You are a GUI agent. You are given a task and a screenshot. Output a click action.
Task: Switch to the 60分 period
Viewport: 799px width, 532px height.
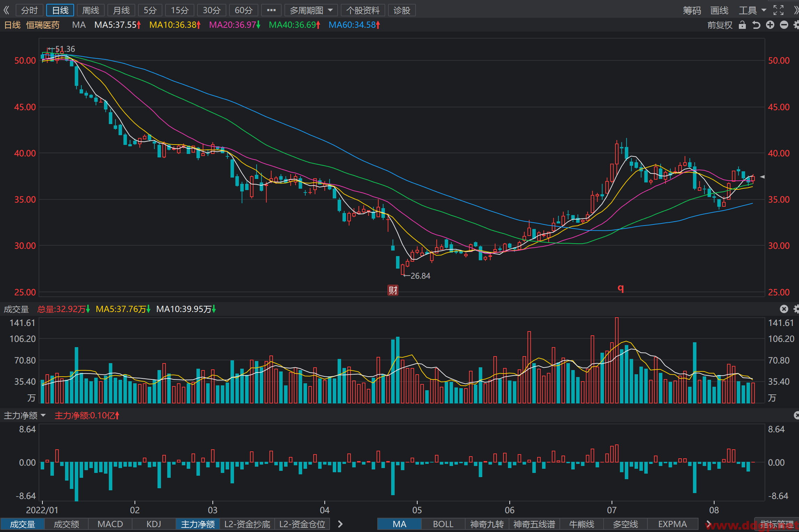(243, 10)
